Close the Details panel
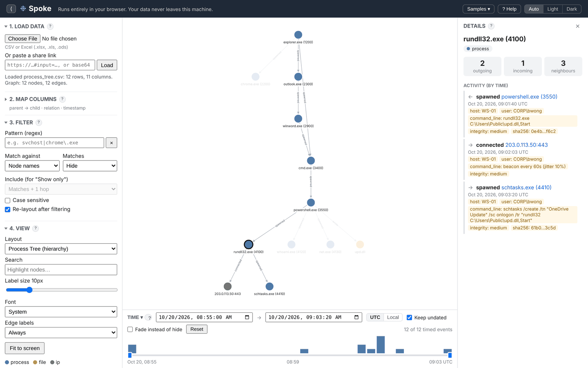Image resolution: width=588 pixels, height=368 pixels. (x=578, y=26)
